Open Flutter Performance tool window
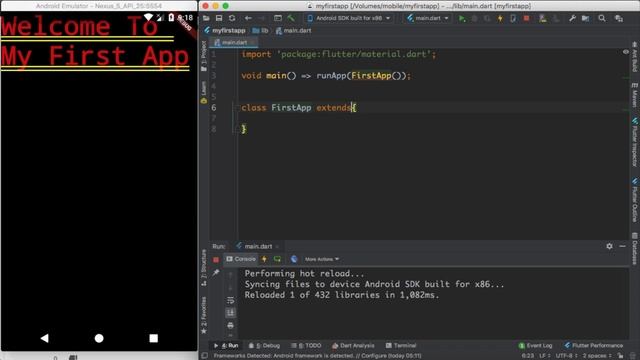Viewport: 640px width, 360px height. (594, 346)
